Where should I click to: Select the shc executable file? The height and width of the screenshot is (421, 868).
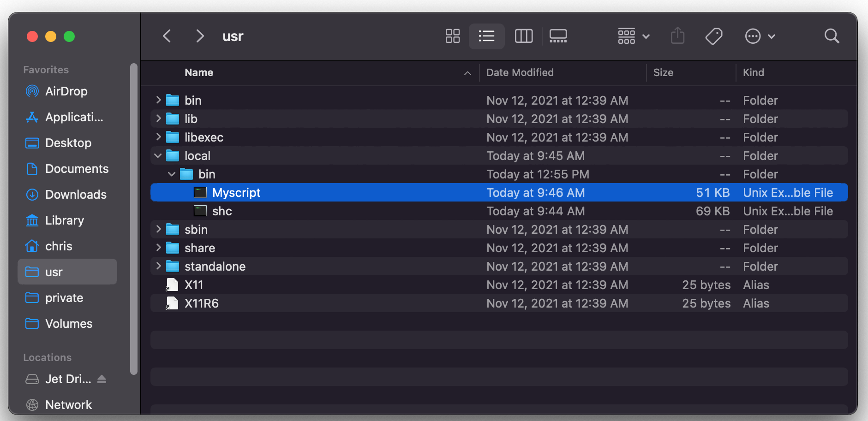tap(499, 211)
